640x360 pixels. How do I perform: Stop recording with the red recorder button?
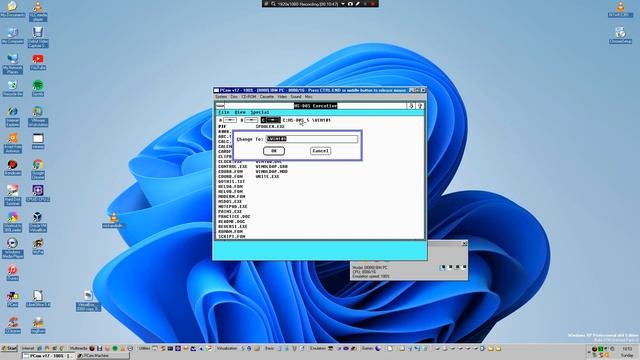point(372,4)
